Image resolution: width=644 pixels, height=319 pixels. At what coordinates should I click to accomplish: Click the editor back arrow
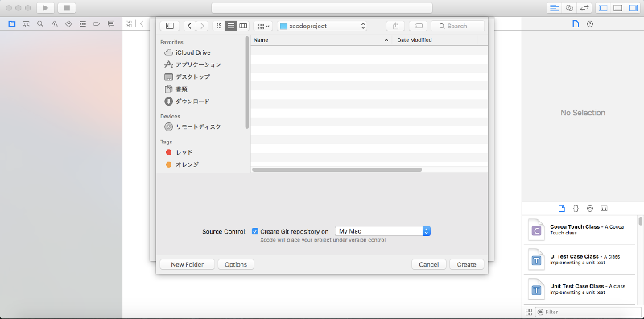[142, 24]
